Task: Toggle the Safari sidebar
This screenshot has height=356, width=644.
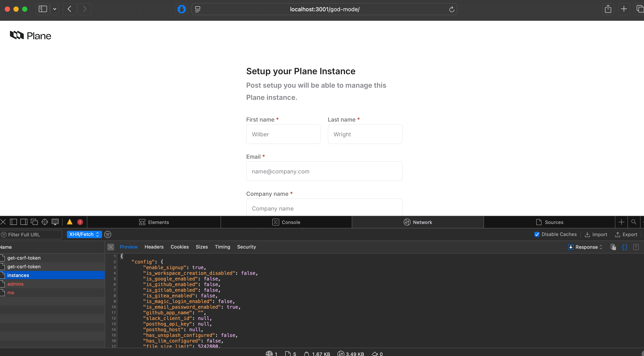Action: 43,9
